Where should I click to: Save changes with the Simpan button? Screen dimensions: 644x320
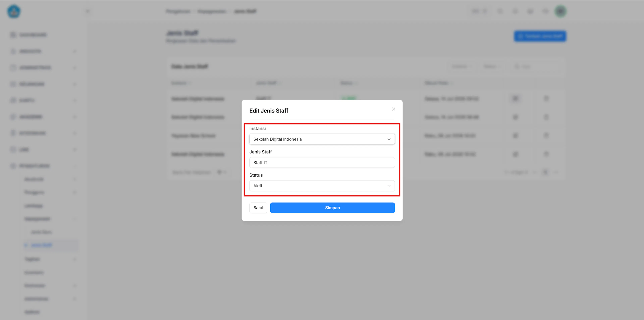click(332, 208)
